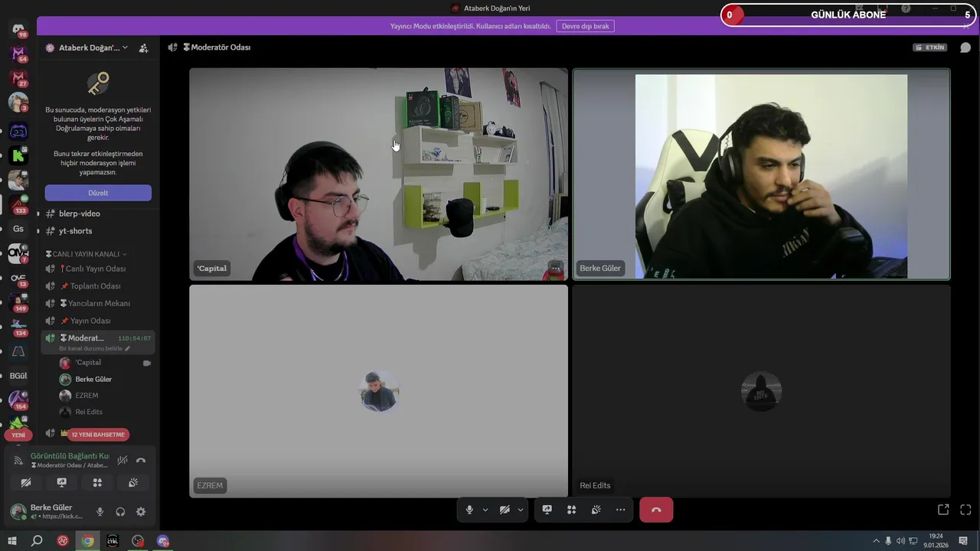Open Windows Start menu
This screenshot has height=551, width=980.
point(12,541)
